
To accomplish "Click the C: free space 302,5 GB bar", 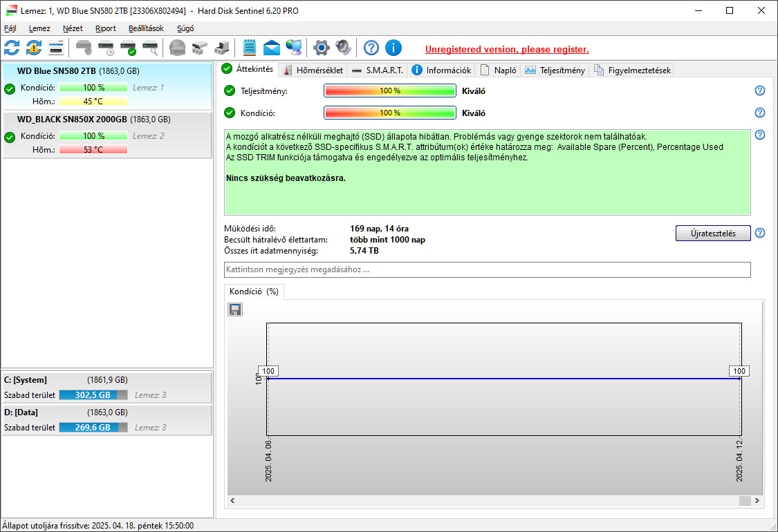I will pos(93,395).
